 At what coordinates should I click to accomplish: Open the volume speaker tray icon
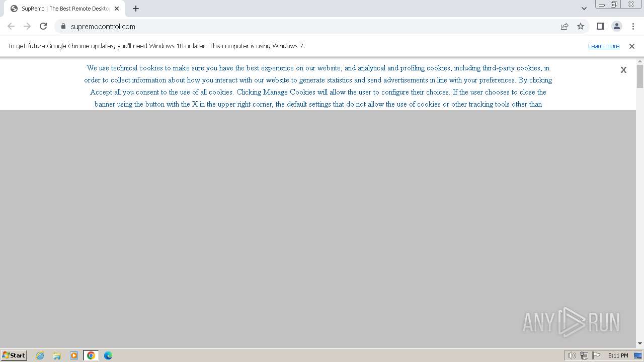tap(572, 355)
